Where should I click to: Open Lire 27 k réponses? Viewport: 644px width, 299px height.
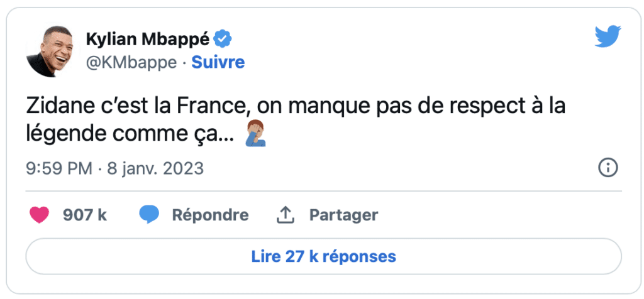(323, 256)
